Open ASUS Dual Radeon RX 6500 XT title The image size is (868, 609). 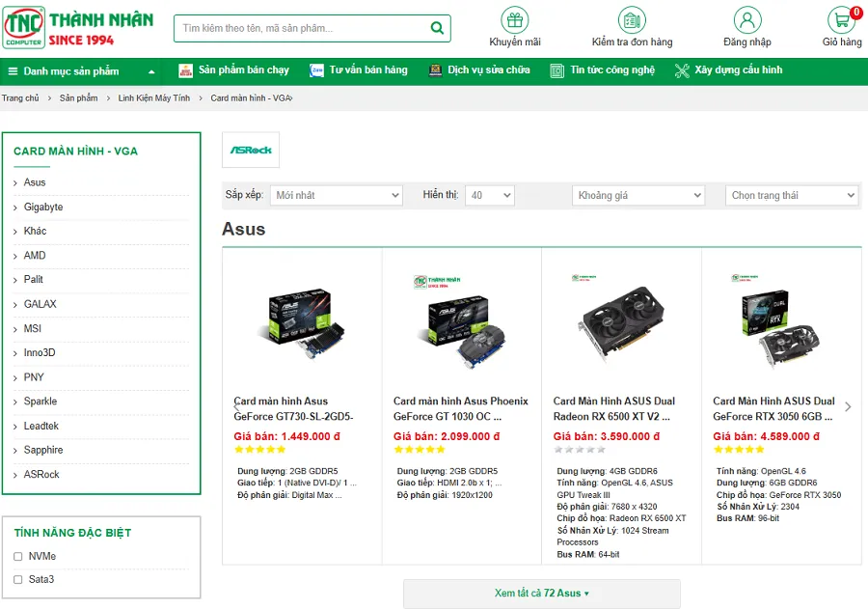(x=614, y=408)
